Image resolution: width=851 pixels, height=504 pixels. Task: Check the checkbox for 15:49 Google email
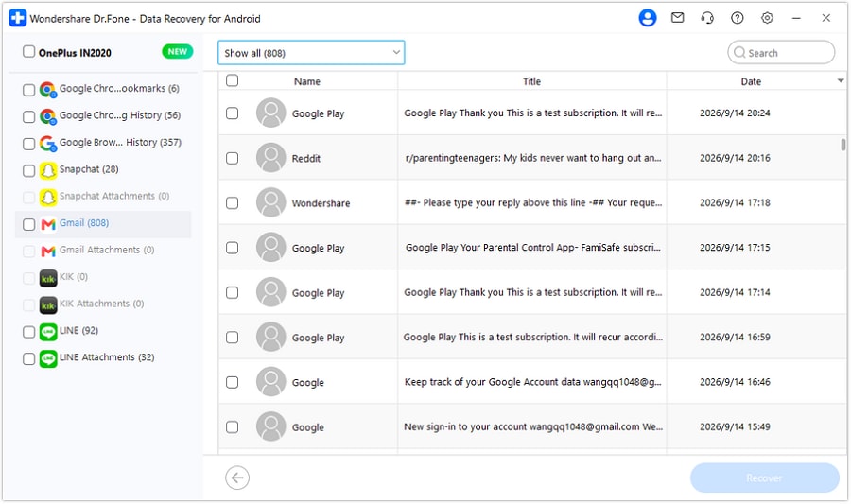pyautogui.click(x=232, y=427)
